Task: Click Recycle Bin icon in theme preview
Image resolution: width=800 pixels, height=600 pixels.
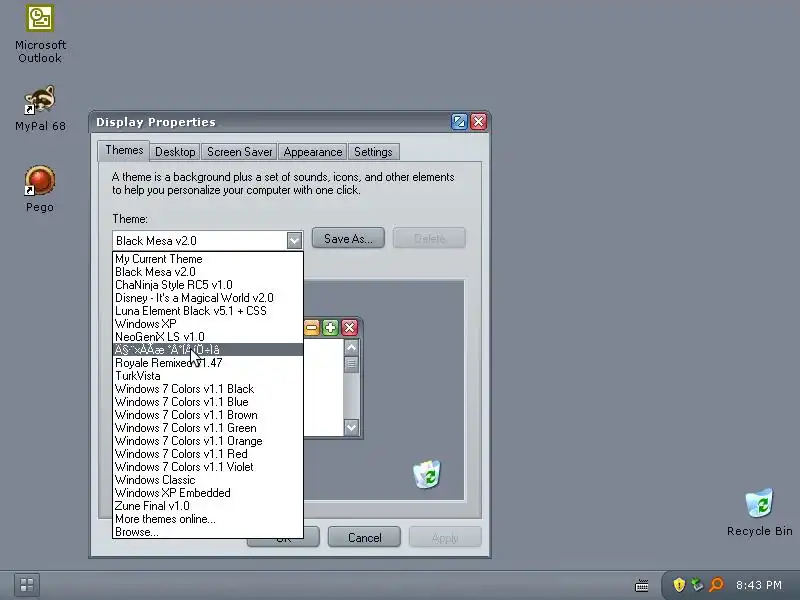Action: (x=427, y=474)
